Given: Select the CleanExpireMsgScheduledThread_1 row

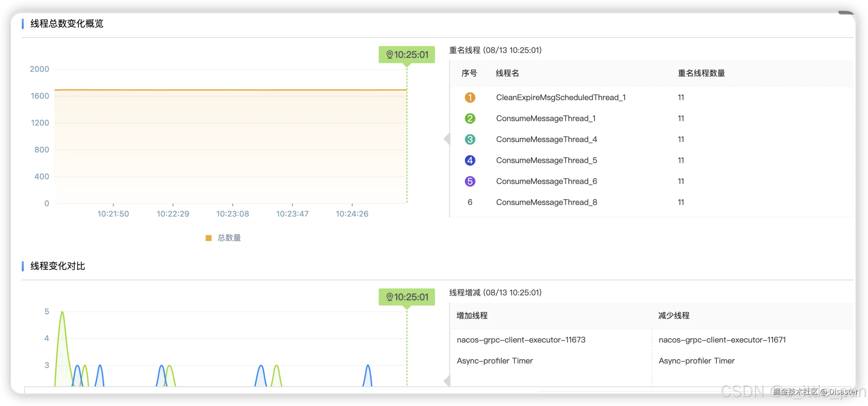Looking at the screenshot, I should [561, 97].
